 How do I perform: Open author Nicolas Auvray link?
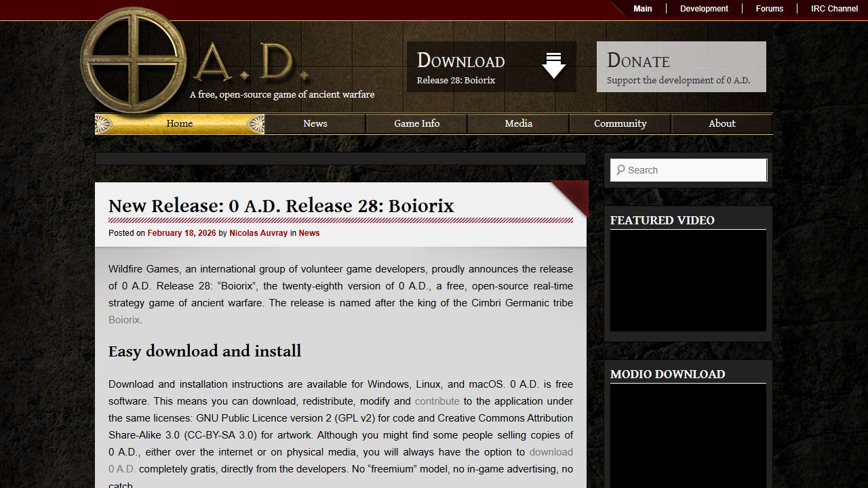coord(258,233)
